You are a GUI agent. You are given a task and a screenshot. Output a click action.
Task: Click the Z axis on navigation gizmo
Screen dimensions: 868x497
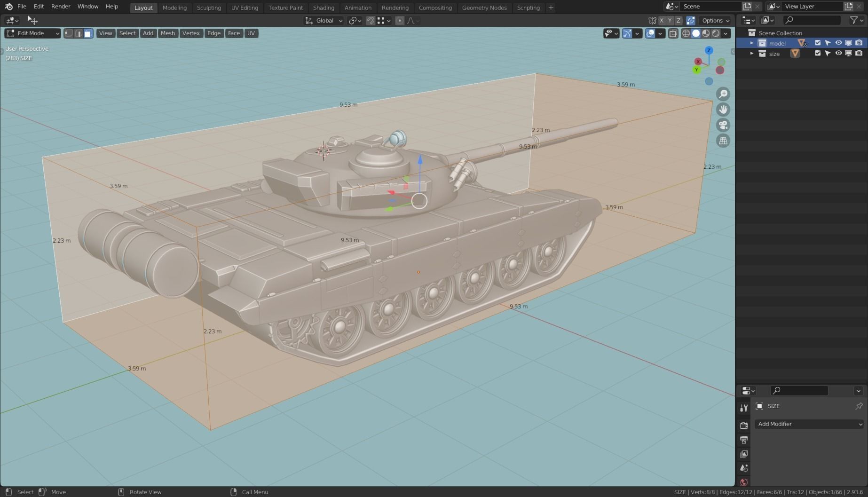709,50
